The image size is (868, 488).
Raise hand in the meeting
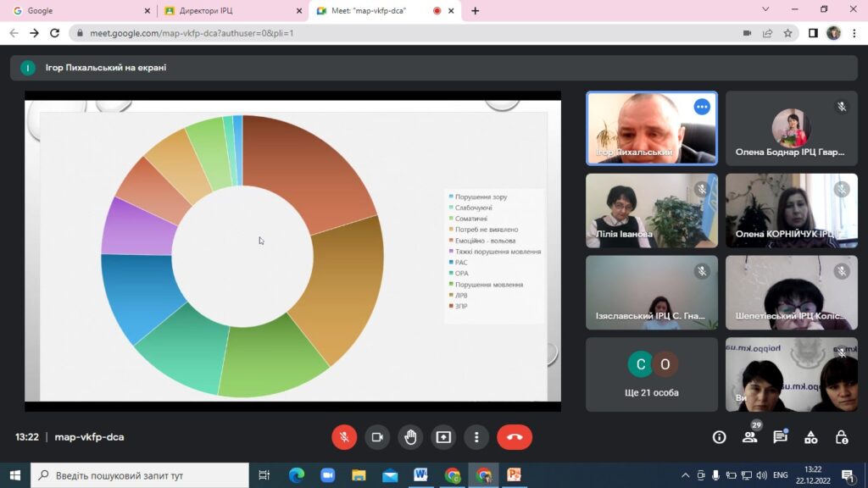coord(410,437)
